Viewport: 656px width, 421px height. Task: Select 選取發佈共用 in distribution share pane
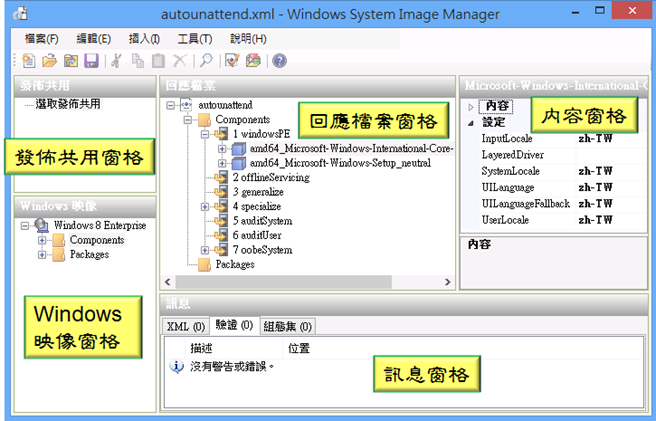[x=68, y=104]
